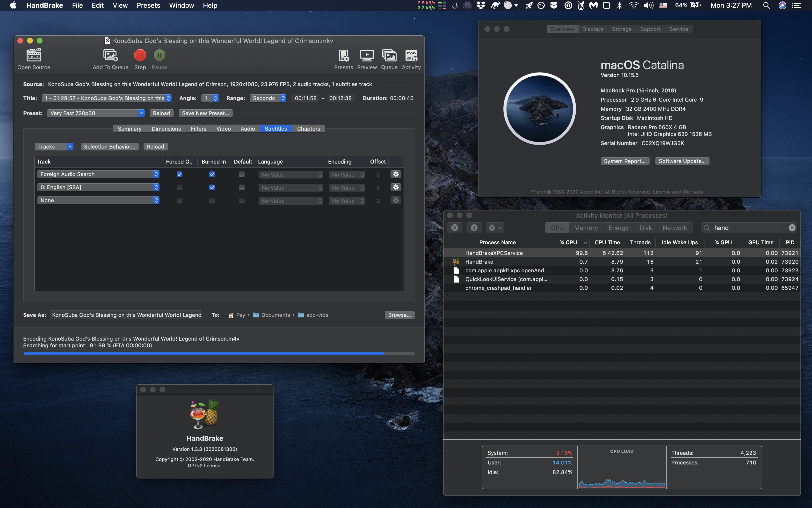Click the Save As filename field
The height and width of the screenshot is (508, 812).
[126, 315]
